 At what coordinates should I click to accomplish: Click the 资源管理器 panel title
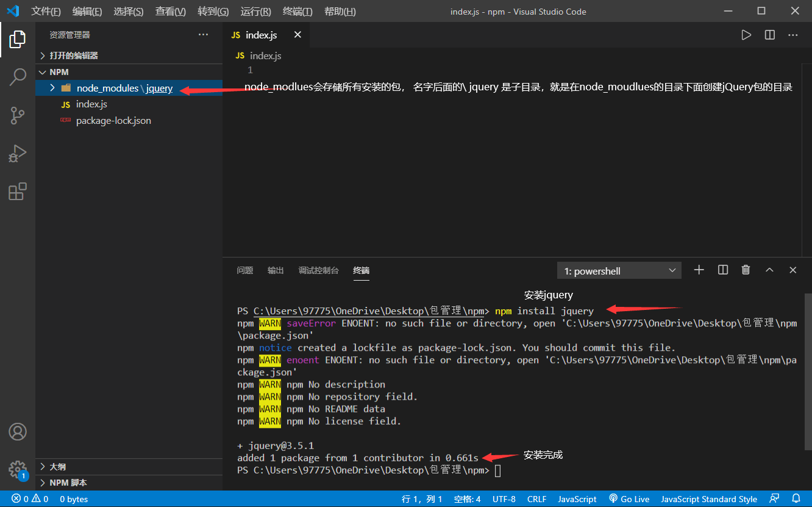pos(69,35)
